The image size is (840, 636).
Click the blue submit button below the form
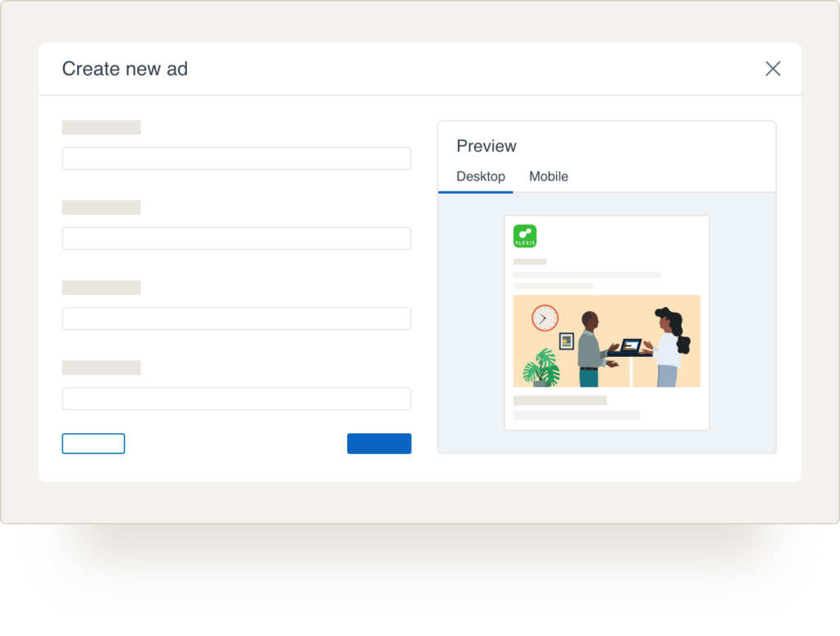coord(379,443)
